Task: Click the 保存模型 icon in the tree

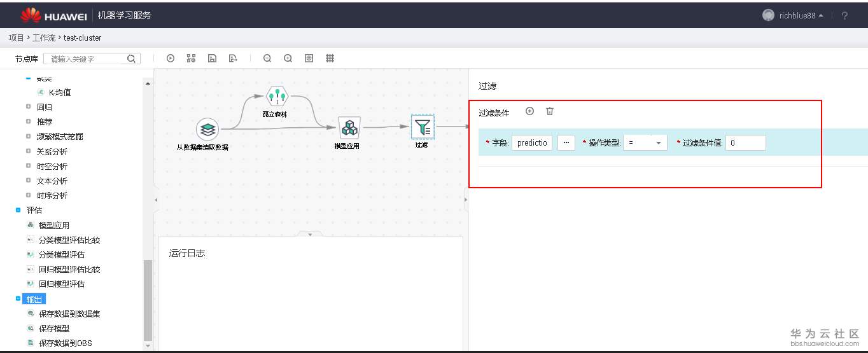Action: point(30,328)
